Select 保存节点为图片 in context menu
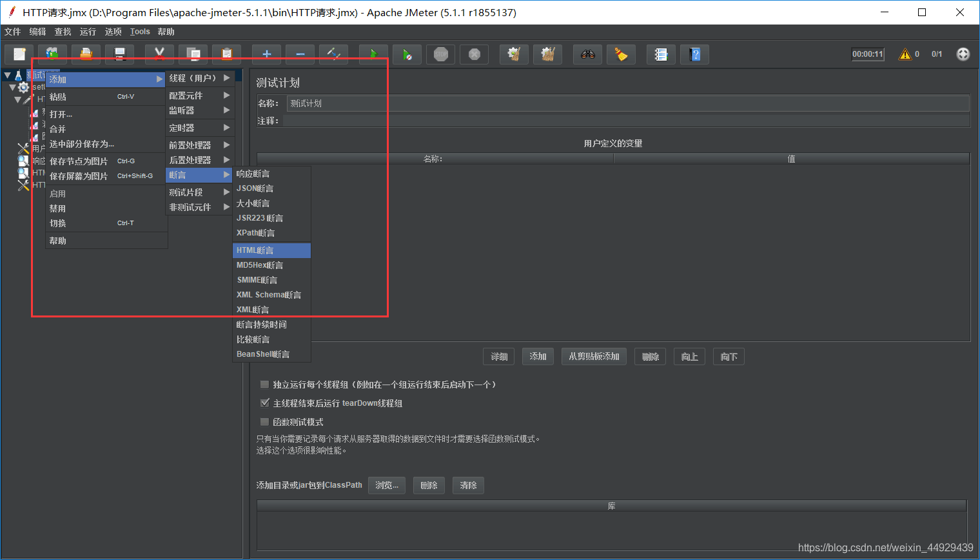This screenshot has height=560, width=980. (106, 161)
